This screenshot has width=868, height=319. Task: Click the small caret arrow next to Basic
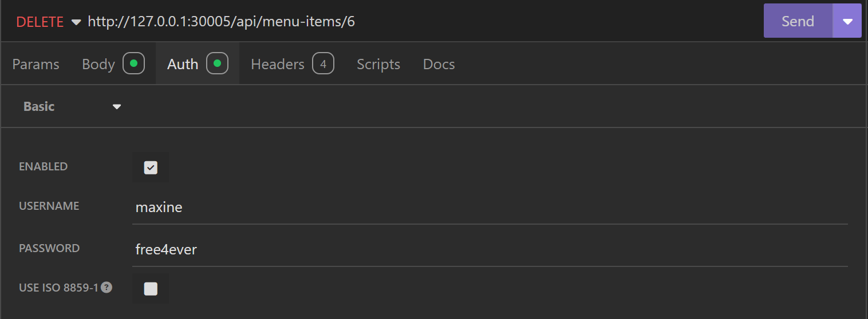117,107
